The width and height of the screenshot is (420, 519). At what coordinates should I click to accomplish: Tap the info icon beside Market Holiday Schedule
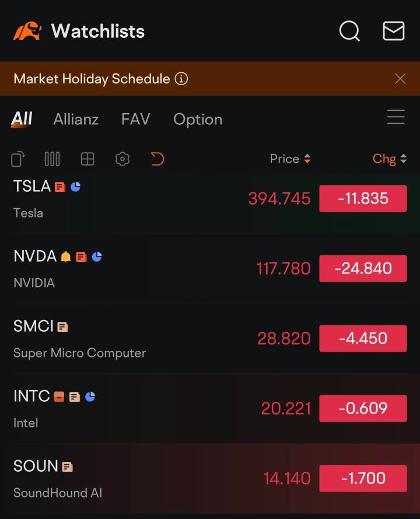(x=181, y=79)
